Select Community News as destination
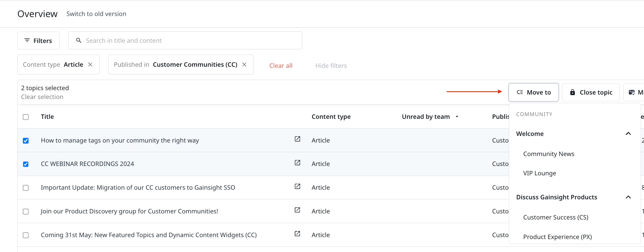The image size is (644, 252). [549, 154]
